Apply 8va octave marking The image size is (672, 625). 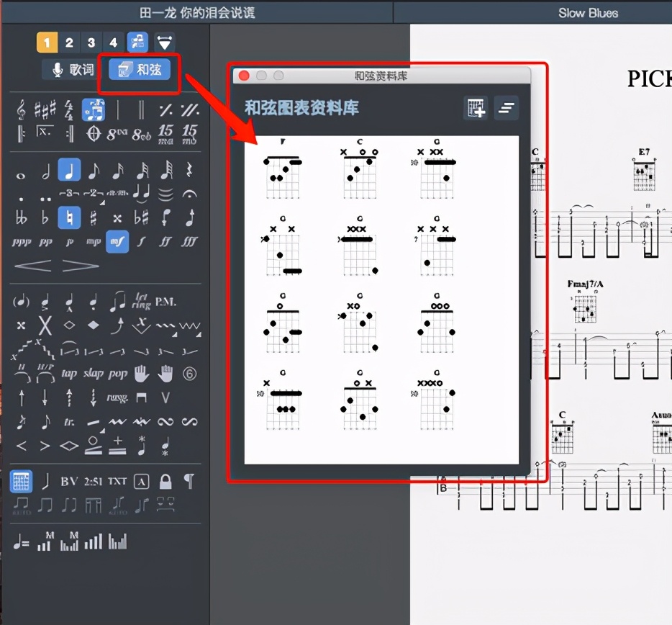117,134
